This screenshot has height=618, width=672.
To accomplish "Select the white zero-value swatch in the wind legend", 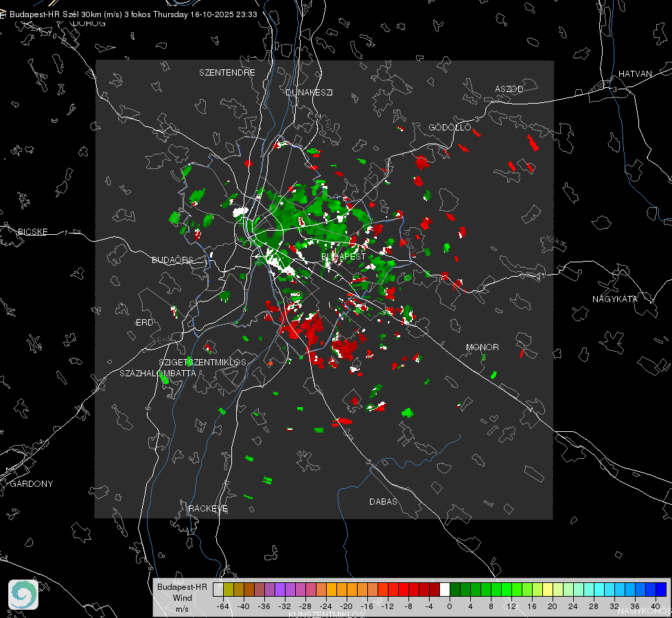I will 445,589.
